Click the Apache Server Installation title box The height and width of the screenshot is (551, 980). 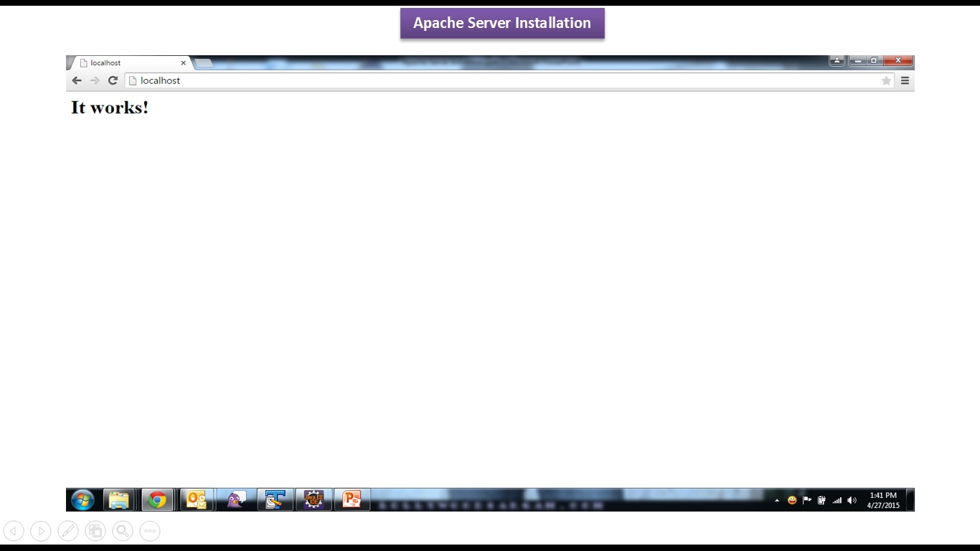coord(502,23)
